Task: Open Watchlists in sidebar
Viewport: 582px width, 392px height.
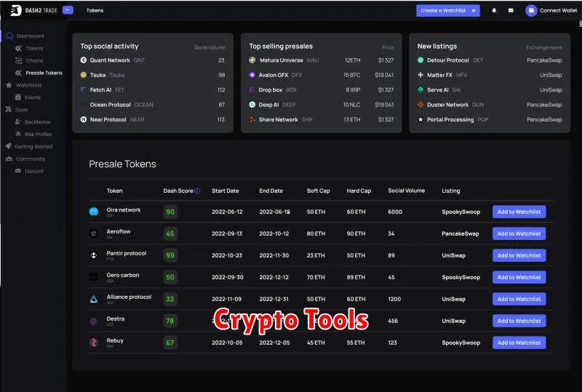Action: click(24, 85)
